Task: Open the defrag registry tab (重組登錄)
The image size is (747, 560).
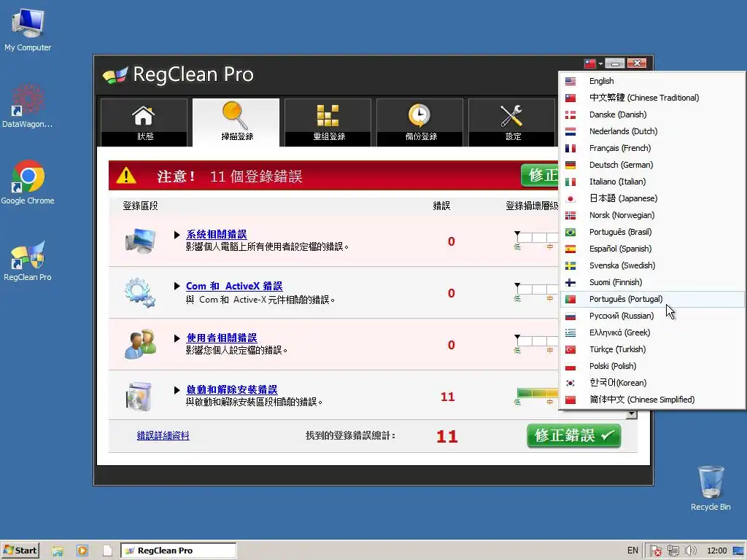Action: [328, 122]
